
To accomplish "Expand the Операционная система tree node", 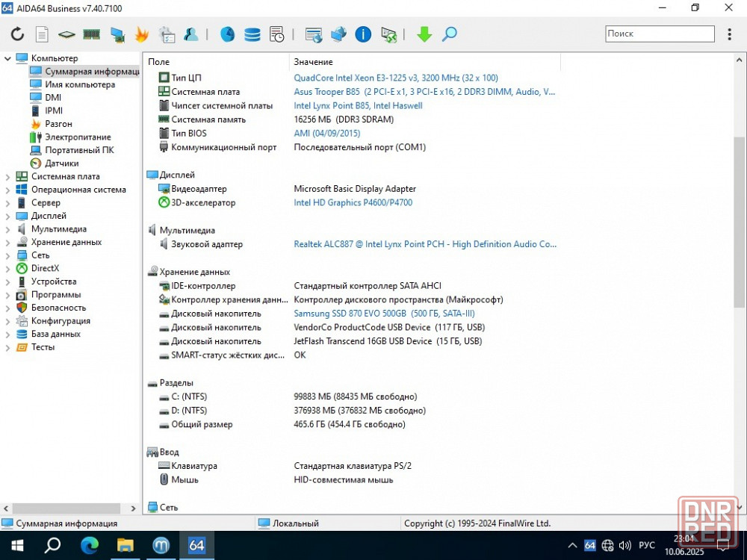I will pyautogui.click(x=7, y=190).
